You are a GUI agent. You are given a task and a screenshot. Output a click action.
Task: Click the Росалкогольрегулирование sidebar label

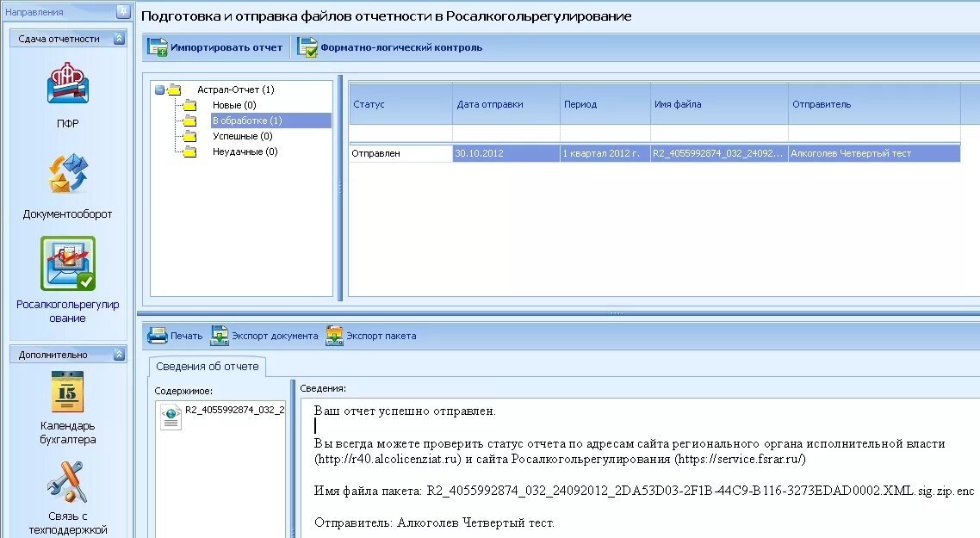point(67,311)
